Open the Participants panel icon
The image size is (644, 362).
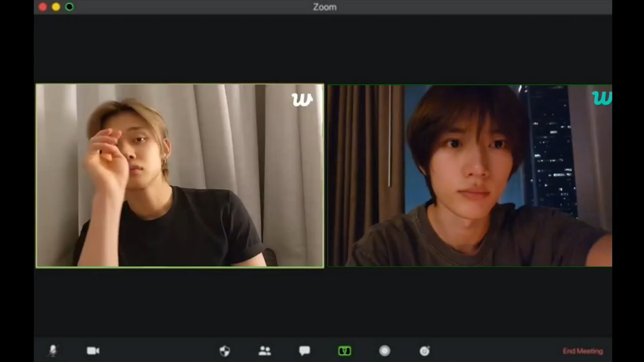click(265, 350)
